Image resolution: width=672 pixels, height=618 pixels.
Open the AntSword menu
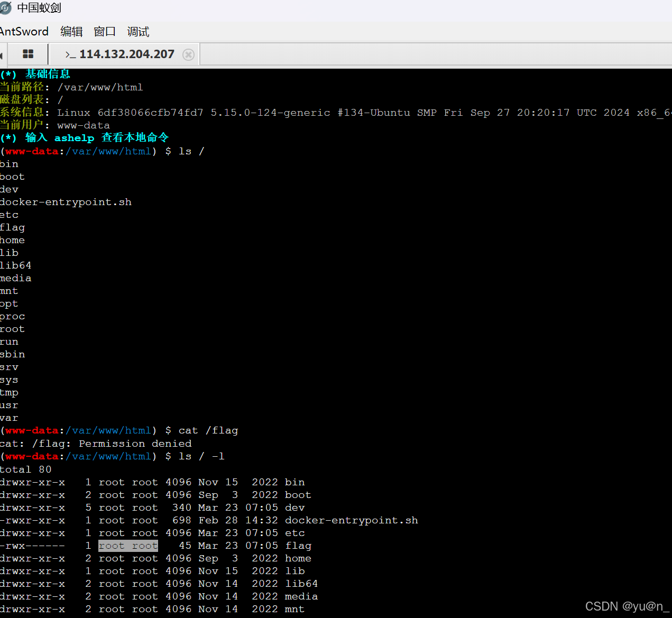pos(24,32)
